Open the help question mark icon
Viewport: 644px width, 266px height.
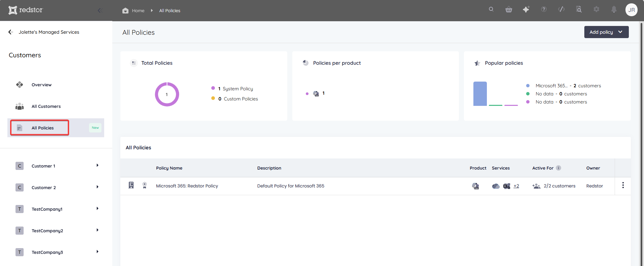(544, 9)
